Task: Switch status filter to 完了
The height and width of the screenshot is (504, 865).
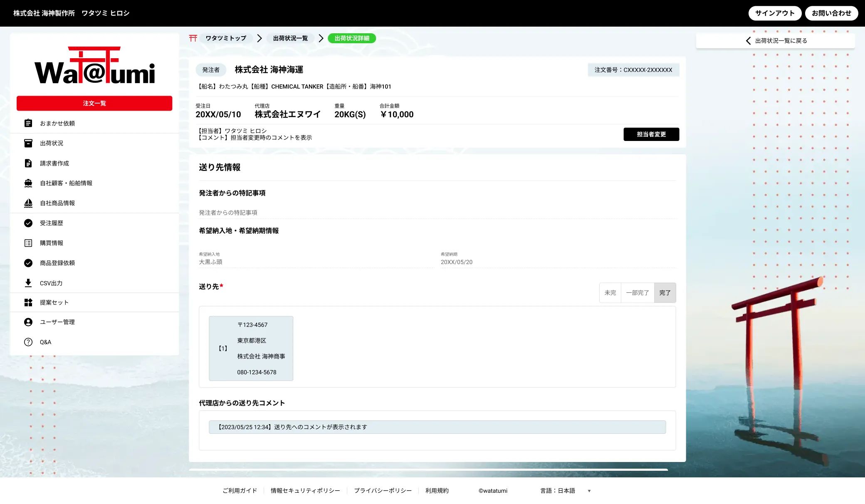Action: point(665,292)
